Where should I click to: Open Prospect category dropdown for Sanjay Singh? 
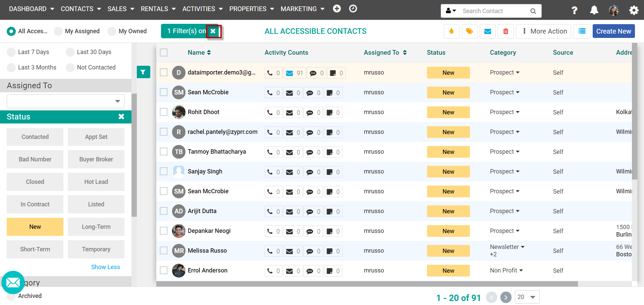[x=504, y=171]
